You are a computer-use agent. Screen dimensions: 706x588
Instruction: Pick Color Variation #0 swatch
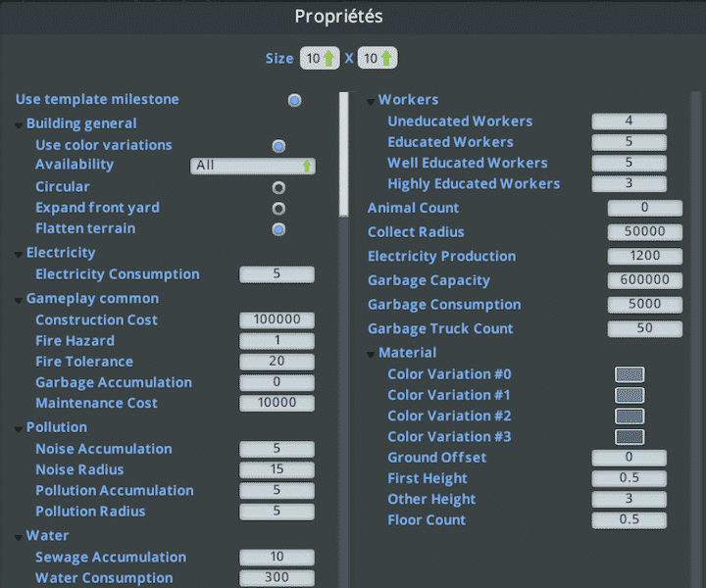pos(630,374)
